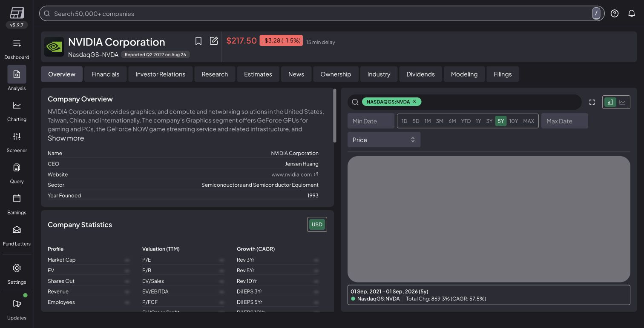Viewport: 644px width, 328px height.
Task: Select the 6M time range
Action: point(452,121)
